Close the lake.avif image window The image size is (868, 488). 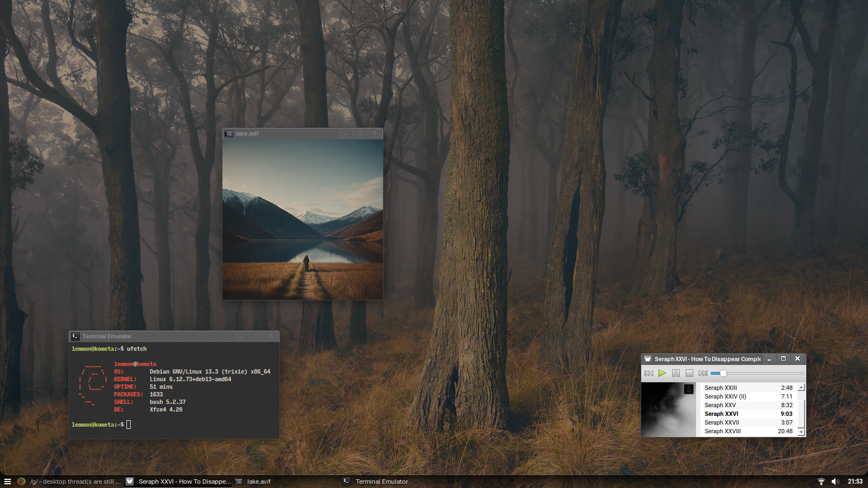coord(374,133)
